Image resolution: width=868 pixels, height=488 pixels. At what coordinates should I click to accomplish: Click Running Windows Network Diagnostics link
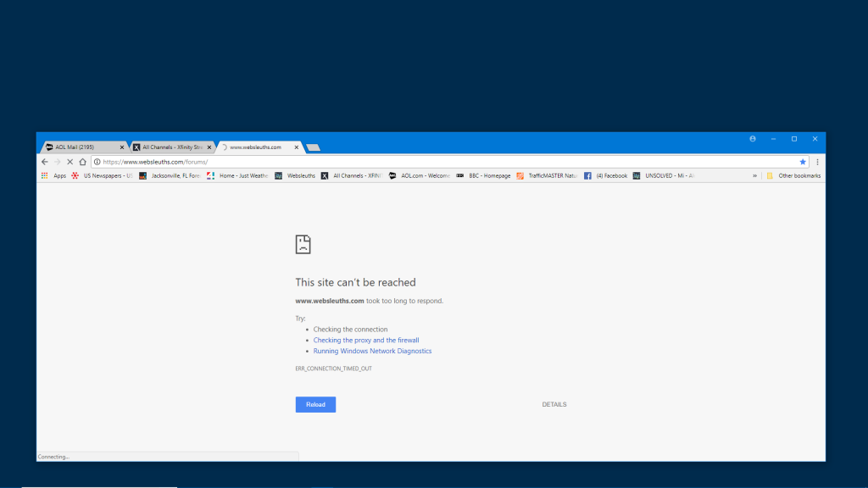pos(372,351)
